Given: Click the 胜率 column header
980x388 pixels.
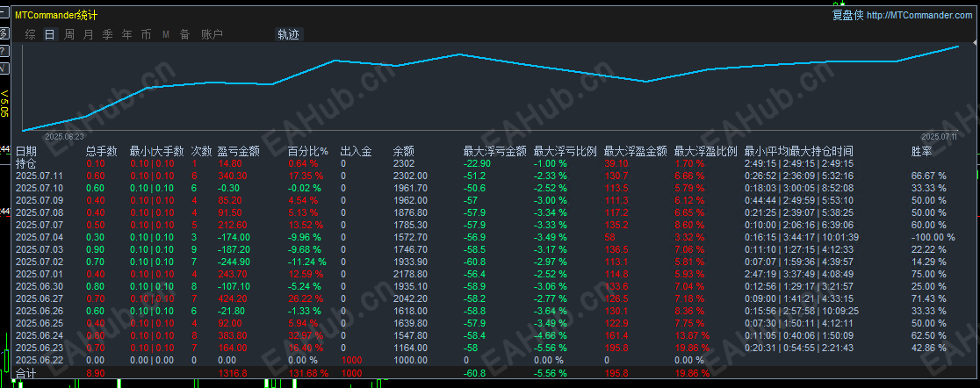Looking at the screenshot, I should click(923, 151).
